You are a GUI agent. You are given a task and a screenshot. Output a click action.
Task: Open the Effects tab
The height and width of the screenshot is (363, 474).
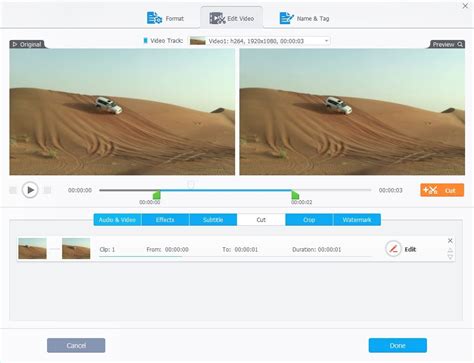pyautogui.click(x=165, y=220)
